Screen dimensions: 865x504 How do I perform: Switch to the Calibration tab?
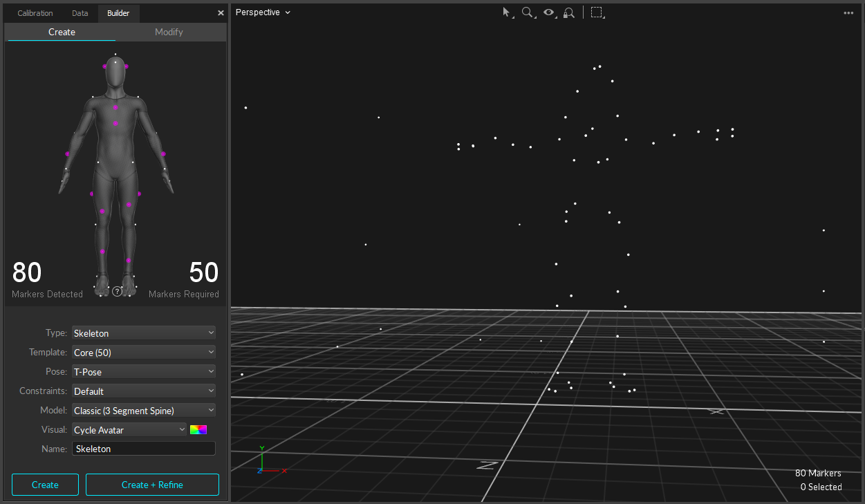35,13
